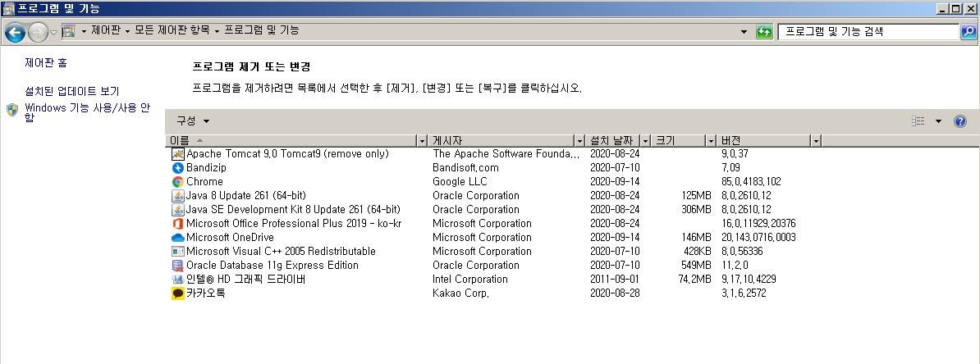Click the control panel icon in address bar
Screen dimensions: 980x364
[x=69, y=30]
